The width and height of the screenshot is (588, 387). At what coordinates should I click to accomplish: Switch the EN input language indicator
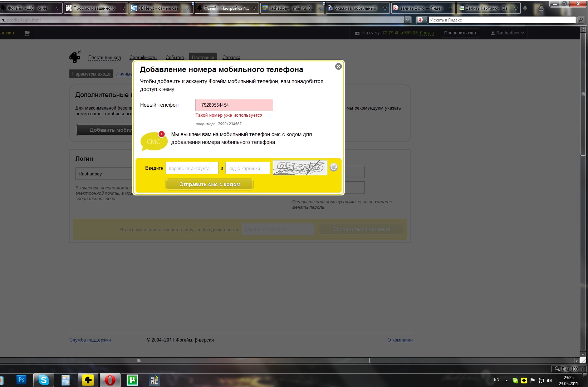(496, 379)
